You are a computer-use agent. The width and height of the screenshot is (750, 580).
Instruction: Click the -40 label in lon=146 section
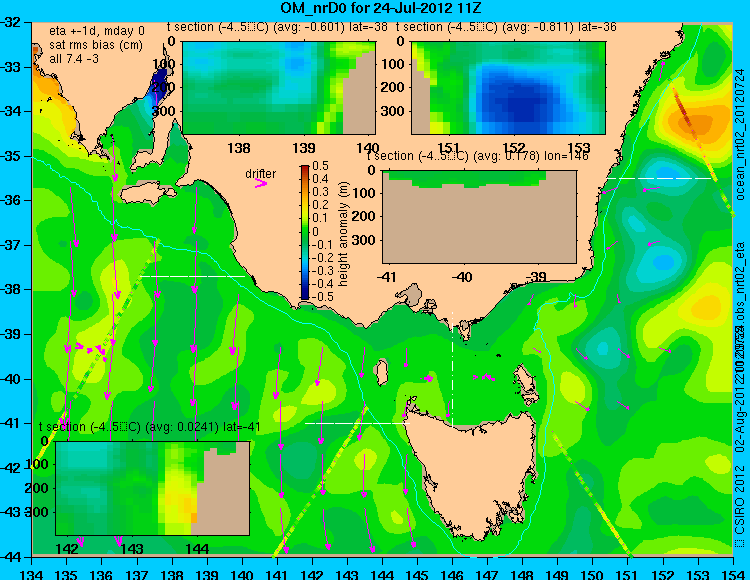[x=462, y=277]
